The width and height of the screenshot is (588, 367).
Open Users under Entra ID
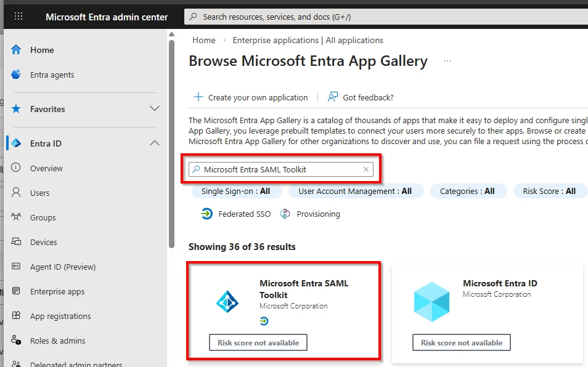pyautogui.click(x=39, y=193)
